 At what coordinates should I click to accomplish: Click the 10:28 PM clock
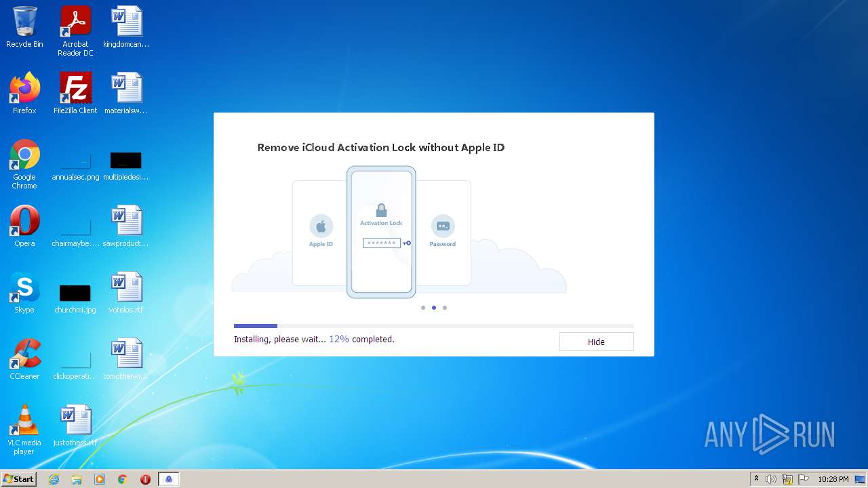pyautogui.click(x=833, y=479)
